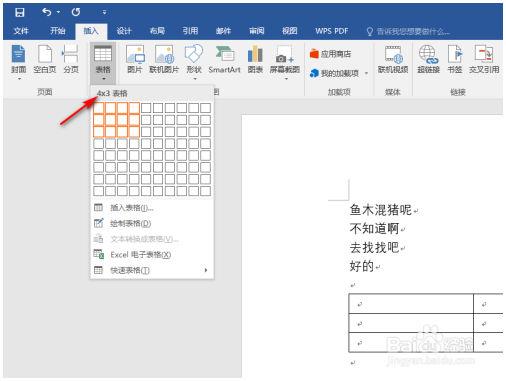Choose Excel 电子表格(X) menu item
This screenshot has height=381, width=506.
pyautogui.click(x=152, y=255)
